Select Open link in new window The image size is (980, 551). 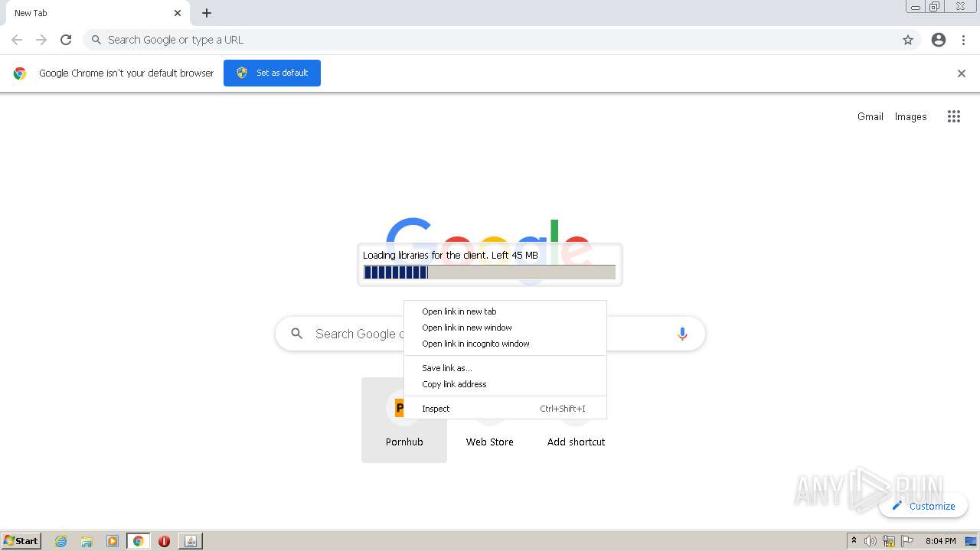pyautogui.click(x=505, y=328)
